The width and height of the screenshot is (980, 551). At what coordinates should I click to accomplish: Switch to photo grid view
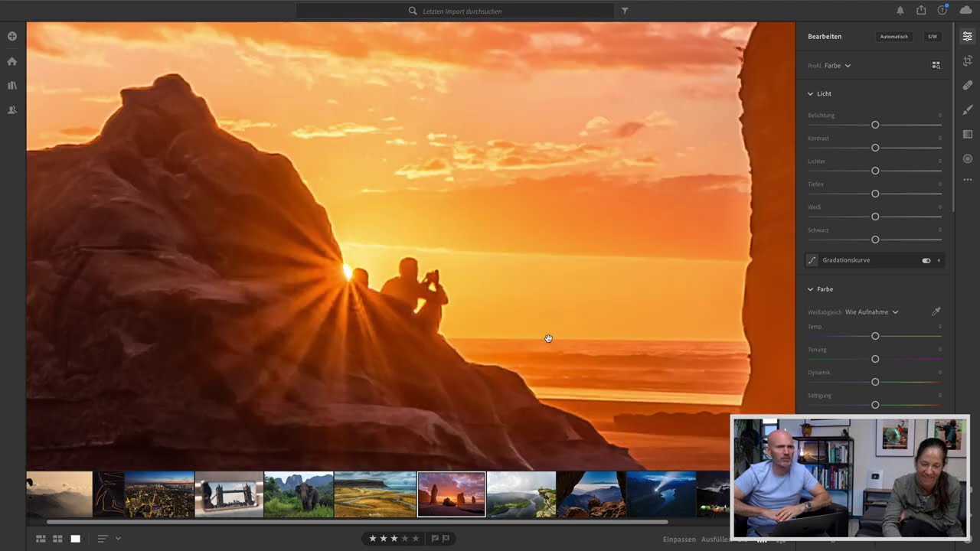click(41, 539)
